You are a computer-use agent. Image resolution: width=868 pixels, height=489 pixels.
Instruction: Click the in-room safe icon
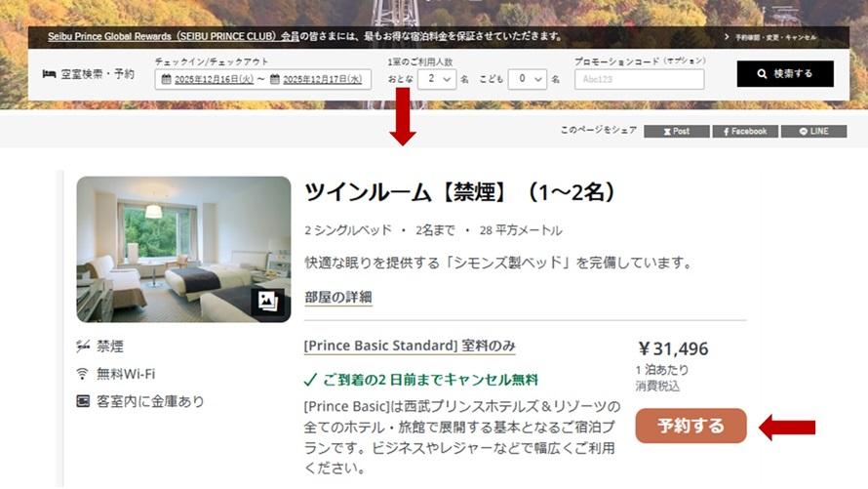point(83,401)
